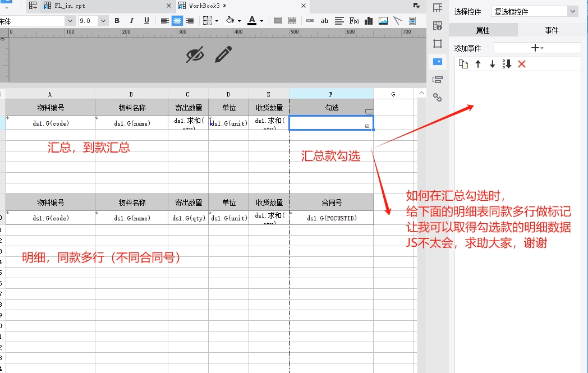Viewport: 588px width, 373px height.
Task: Move the selected event down
Action: [493, 64]
